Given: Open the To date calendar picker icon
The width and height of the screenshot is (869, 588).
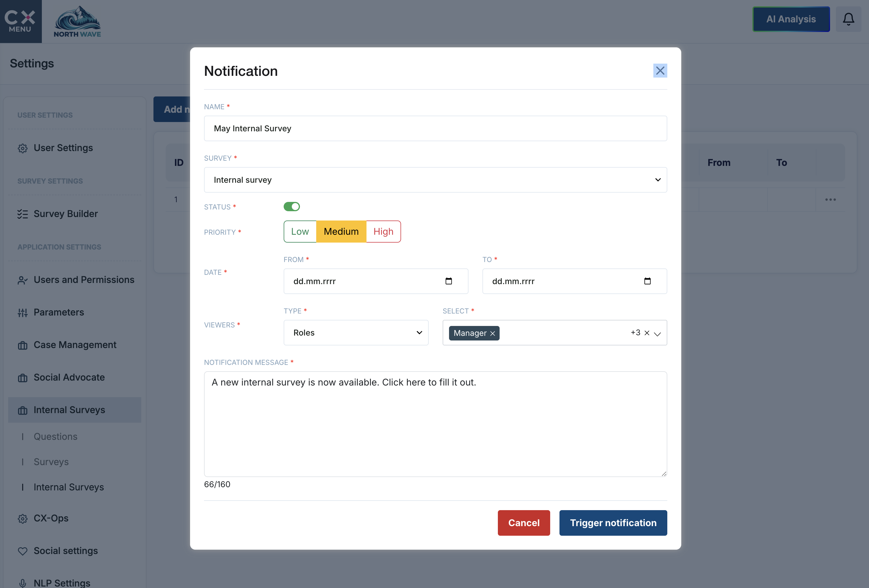Looking at the screenshot, I should [x=648, y=281].
